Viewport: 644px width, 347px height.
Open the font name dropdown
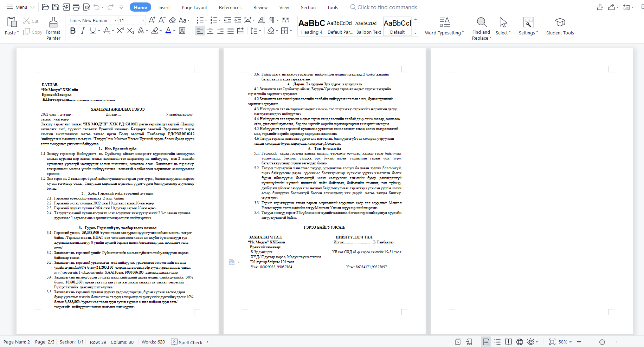(x=116, y=20)
